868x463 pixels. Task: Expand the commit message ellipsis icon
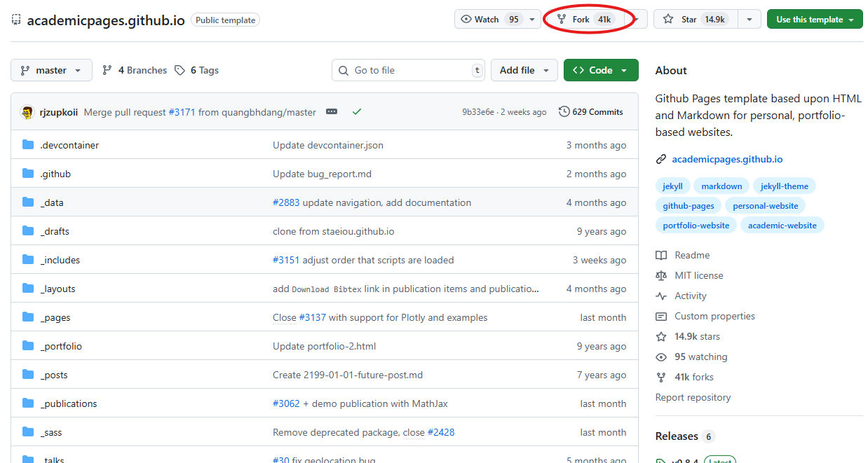pyautogui.click(x=332, y=112)
